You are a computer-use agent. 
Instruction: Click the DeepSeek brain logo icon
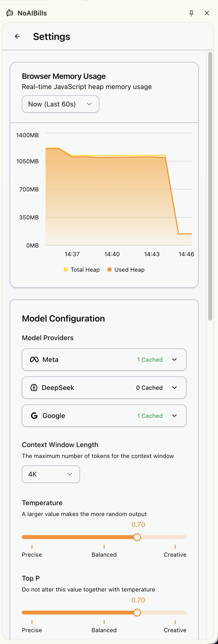34,388
